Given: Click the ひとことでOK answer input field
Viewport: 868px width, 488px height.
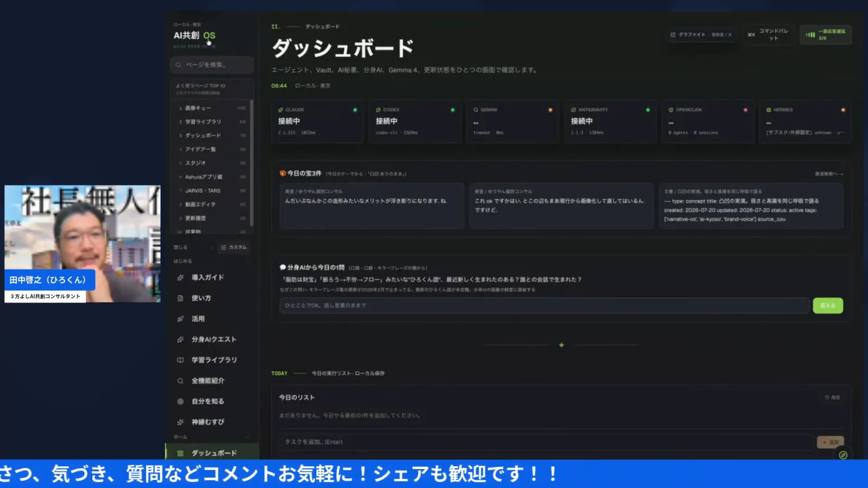Looking at the screenshot, I should [544, 306].
